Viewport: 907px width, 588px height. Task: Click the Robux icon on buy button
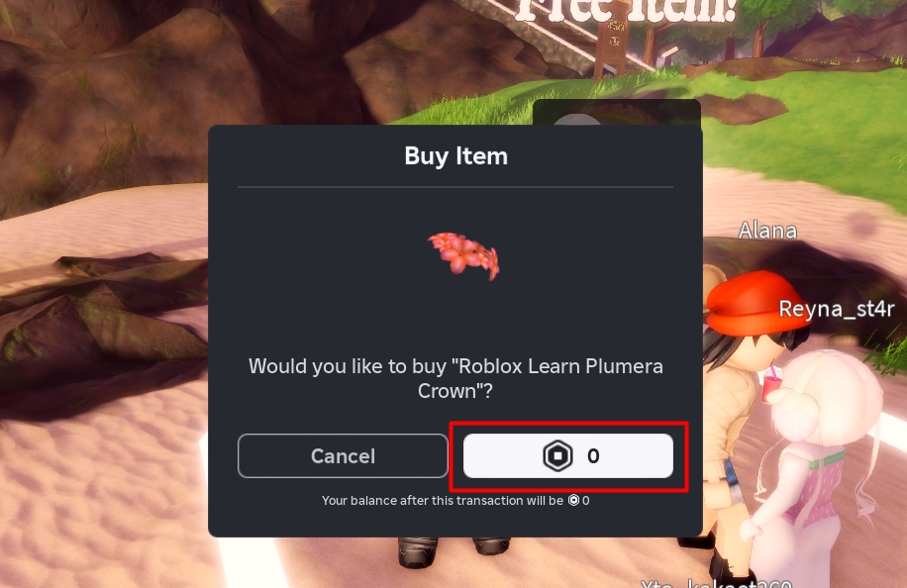coord(557,455)
